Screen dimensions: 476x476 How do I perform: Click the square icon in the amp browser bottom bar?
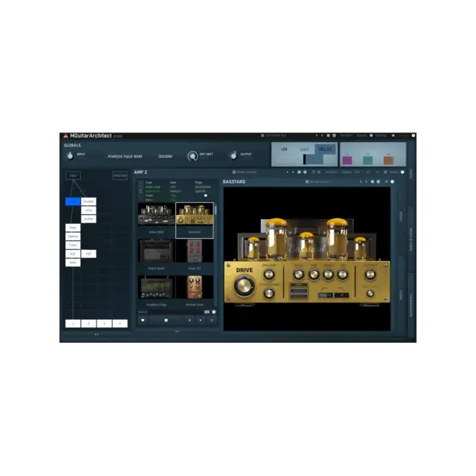[166, 320]
